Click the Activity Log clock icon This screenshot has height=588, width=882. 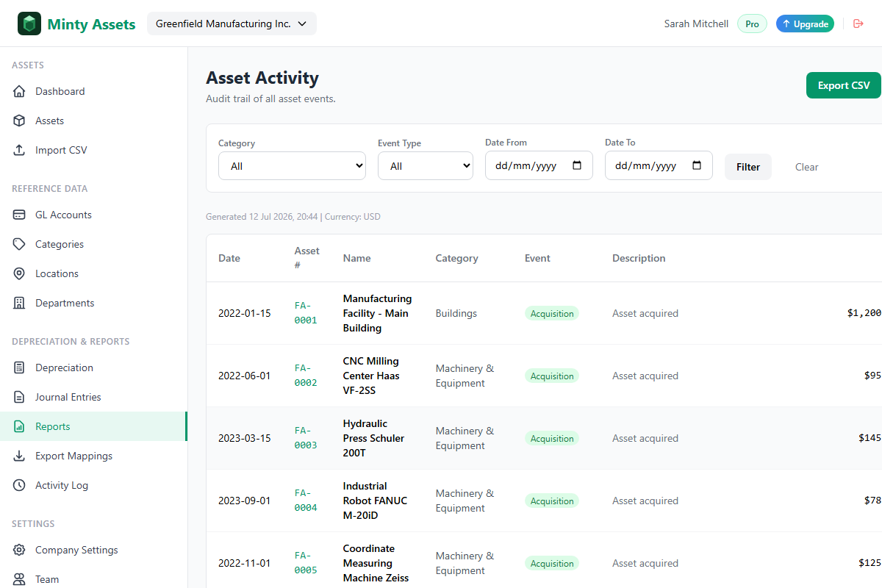pyautogui.click(x=20, y=485)
